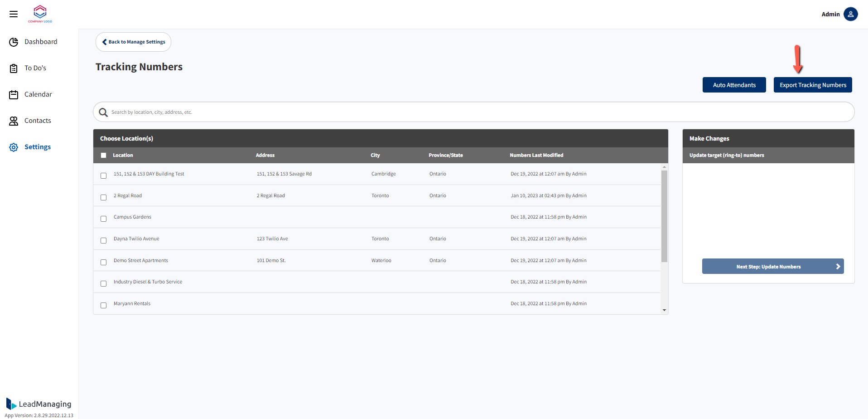This screenshot has width=868, height=419.
Task: Check the select-all Location header checkbox
Action: [x=103, y=156]
